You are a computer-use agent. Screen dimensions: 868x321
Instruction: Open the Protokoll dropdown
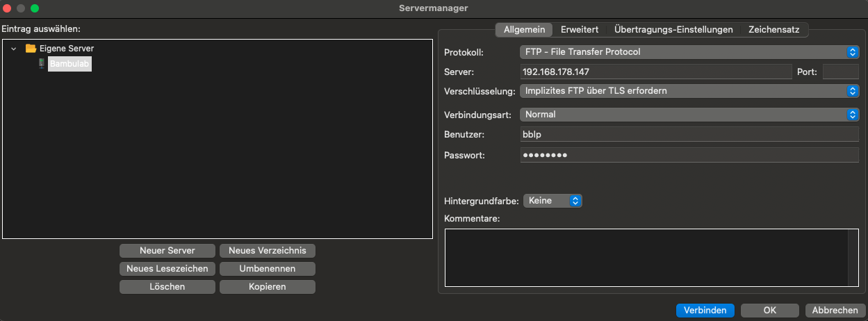[689, 52]
